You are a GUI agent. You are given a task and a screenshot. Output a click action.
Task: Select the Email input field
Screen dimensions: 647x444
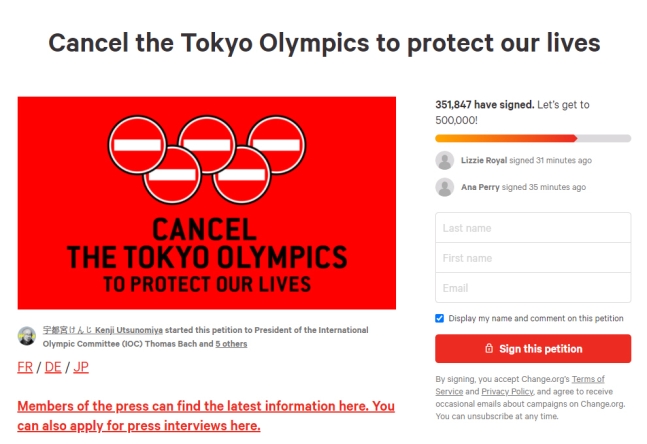(533, 288)
